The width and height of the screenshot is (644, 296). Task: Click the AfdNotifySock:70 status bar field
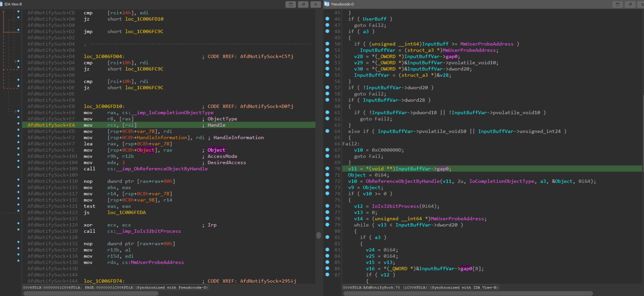click(x=395, y=287)
